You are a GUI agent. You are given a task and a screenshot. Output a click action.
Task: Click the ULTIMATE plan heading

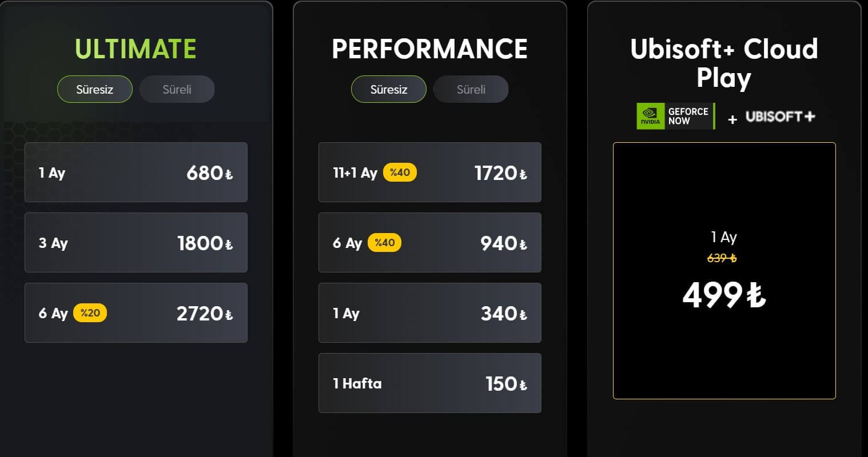pos(136,49)
